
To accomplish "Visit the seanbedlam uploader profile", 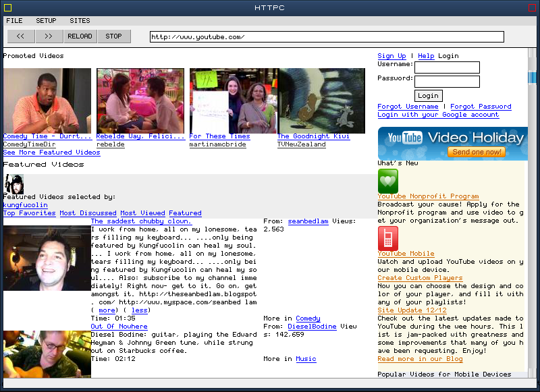I will [x=308, y=221].
